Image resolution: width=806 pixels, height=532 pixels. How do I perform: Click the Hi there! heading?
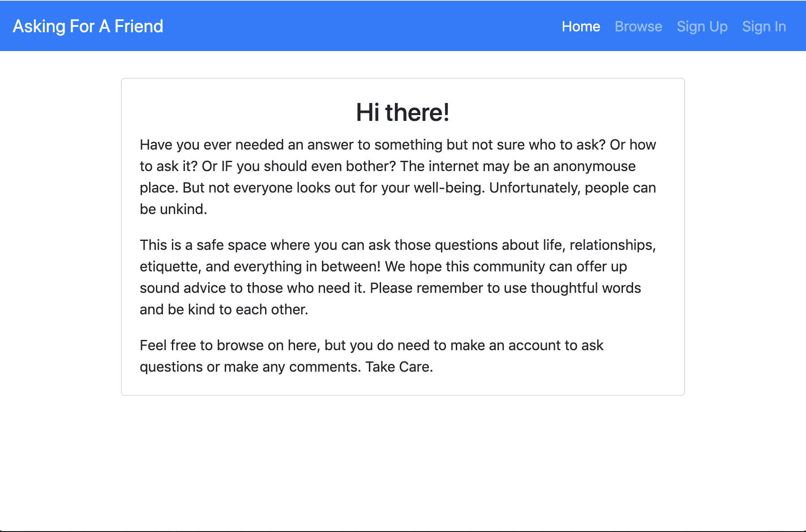click(x=403, y=113)
